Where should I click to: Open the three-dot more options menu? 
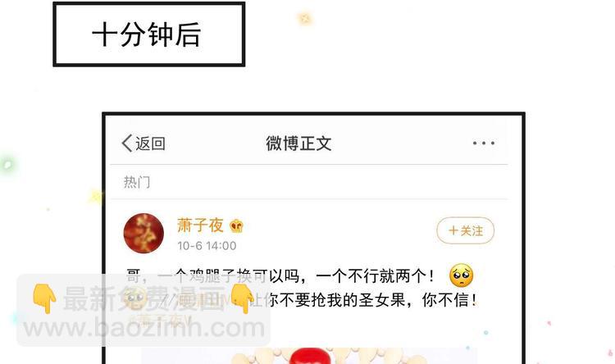[x=484, y=143]
